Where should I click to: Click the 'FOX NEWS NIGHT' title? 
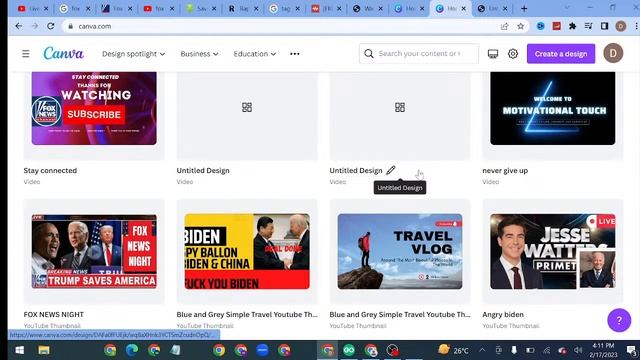pos(53,314)
